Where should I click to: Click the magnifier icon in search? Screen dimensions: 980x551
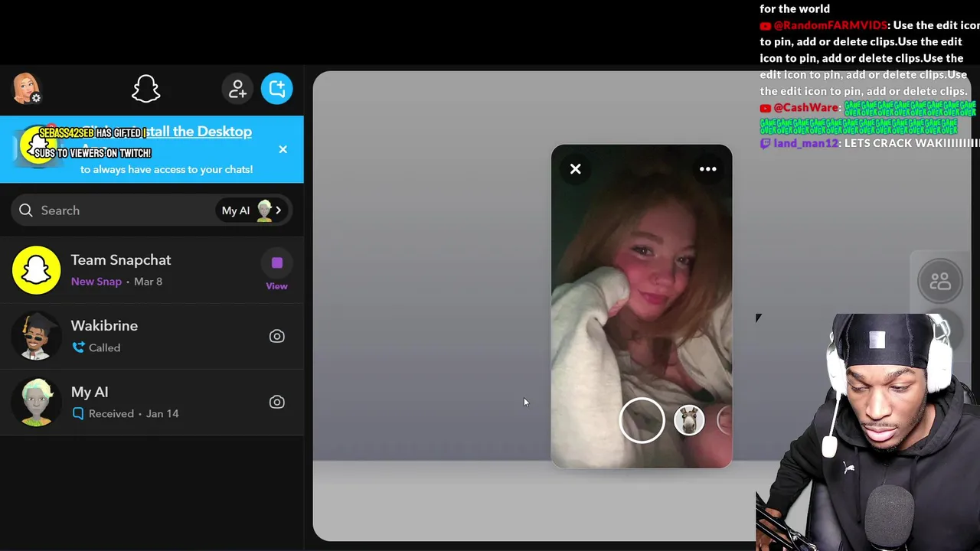(26, 210)
